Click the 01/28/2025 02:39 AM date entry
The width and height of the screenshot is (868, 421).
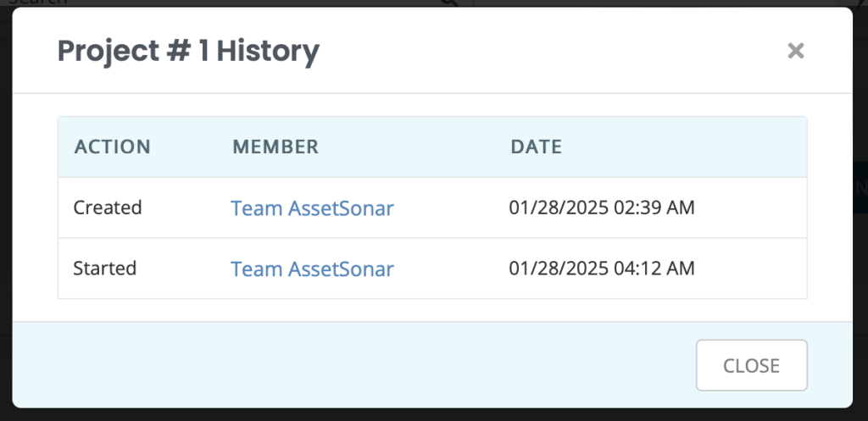point(602,208)
